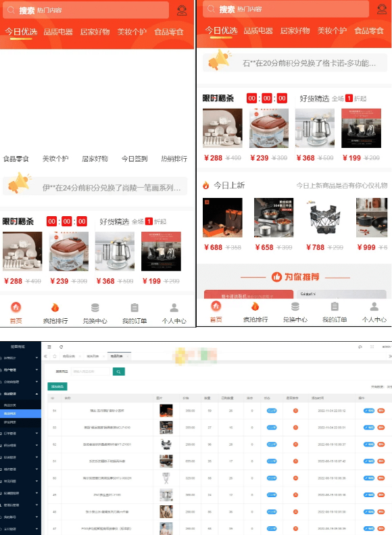The image size is (392, 535).
Task: Open the 今日签到 shortcut
Action: [x=134, y=159]
